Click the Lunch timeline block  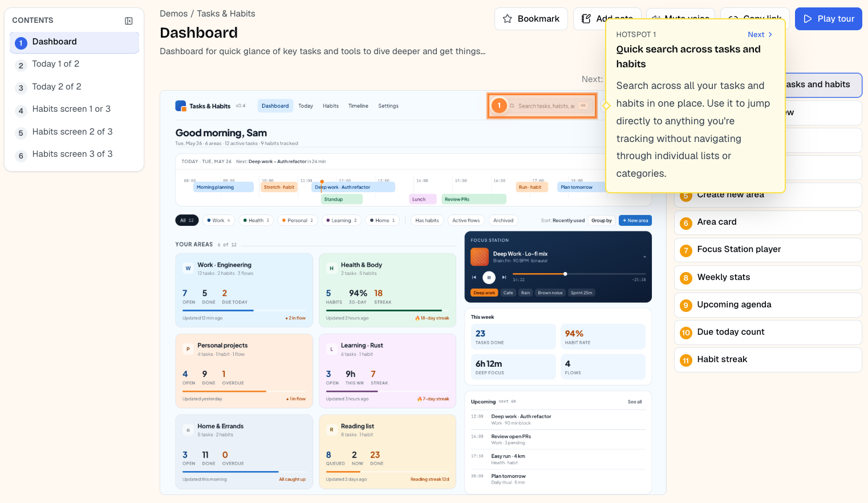[x=423, y=200]
